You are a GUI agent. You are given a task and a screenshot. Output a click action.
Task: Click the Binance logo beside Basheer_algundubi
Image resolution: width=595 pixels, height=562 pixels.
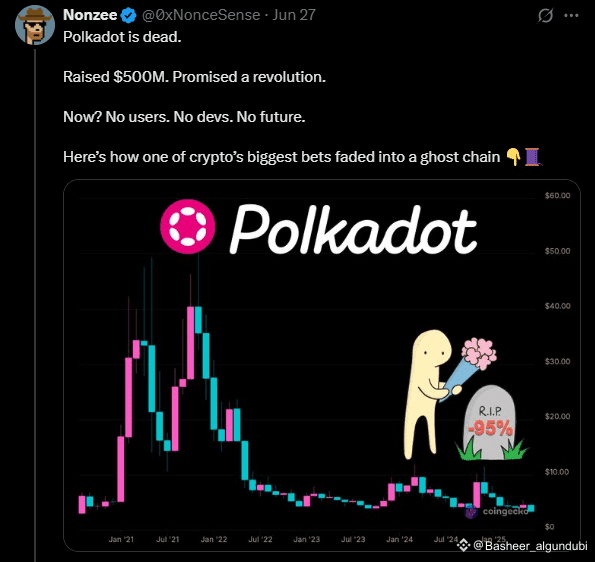point(463,545)
